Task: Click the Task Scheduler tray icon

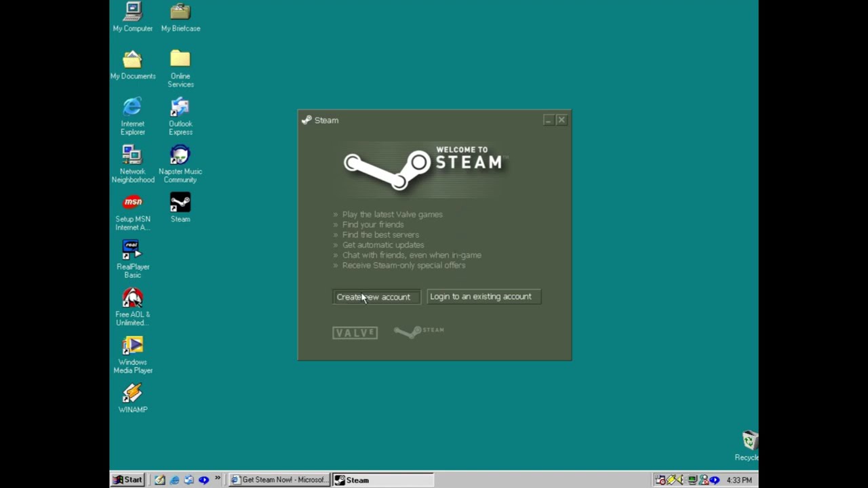Action: [660, 480]
